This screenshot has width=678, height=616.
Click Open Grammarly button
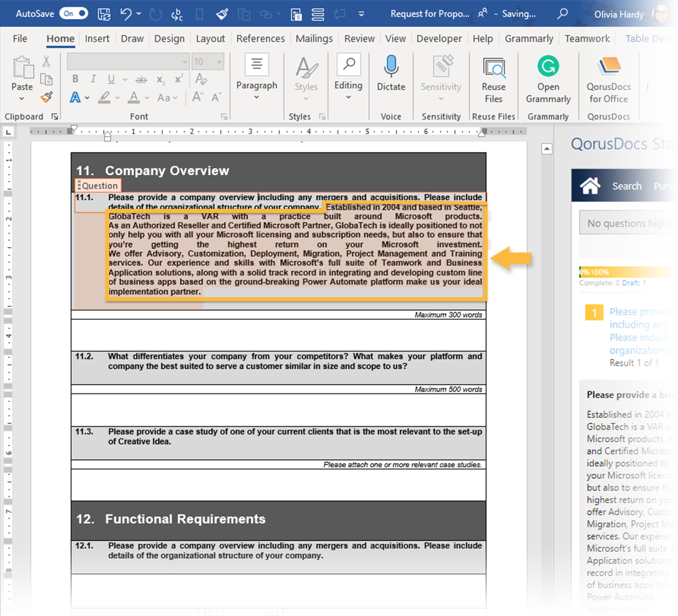pos(548,81)
